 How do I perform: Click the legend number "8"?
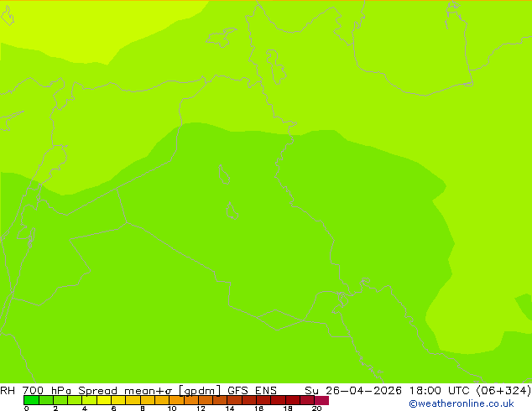tap(143, 408)
